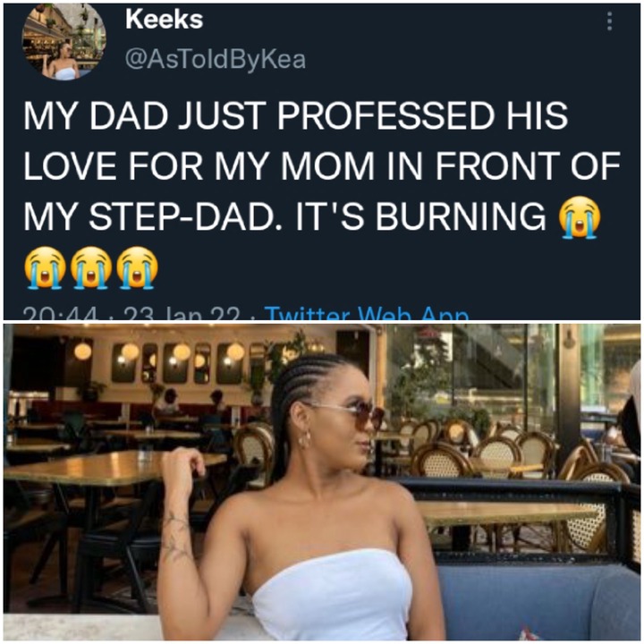Open the three-dot more options menu

pyautogui.click(x=609, y=21)
